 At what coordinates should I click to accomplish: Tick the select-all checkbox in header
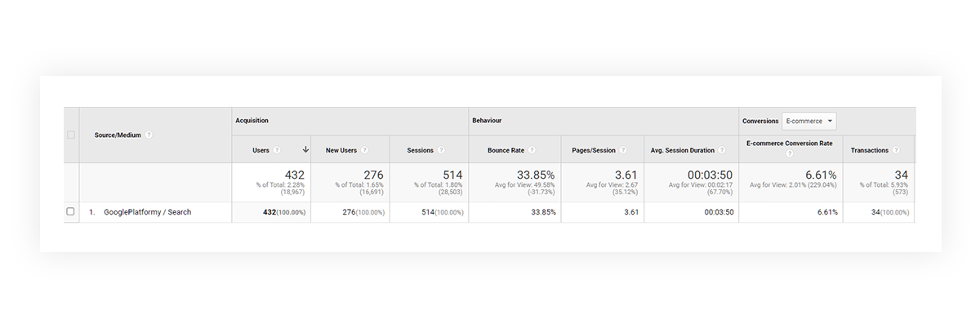point(70,135)
